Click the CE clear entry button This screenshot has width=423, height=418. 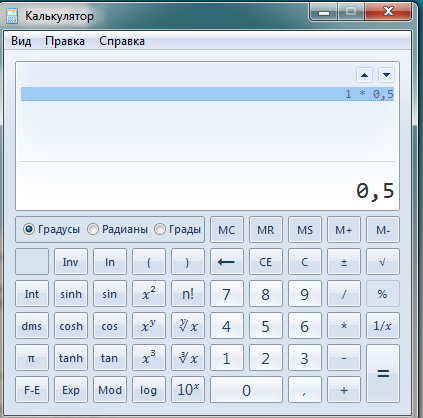point(266,262)
